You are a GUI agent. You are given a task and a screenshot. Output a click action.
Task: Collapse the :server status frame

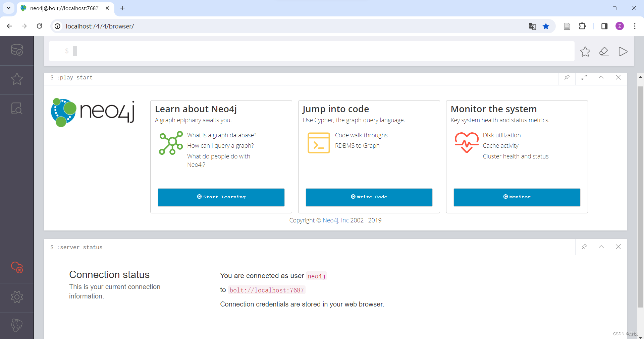[601, 247]
